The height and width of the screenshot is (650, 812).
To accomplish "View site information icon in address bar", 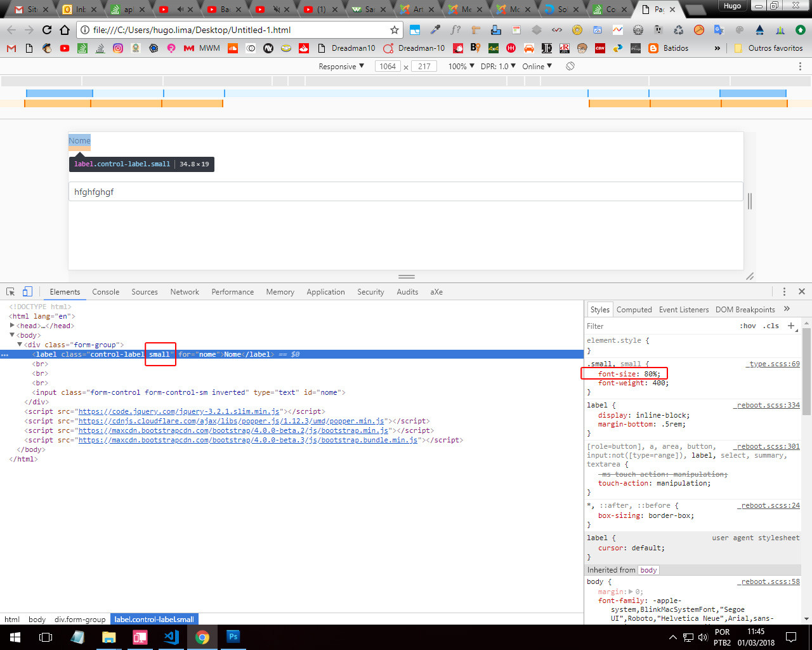I will (84, 30).
